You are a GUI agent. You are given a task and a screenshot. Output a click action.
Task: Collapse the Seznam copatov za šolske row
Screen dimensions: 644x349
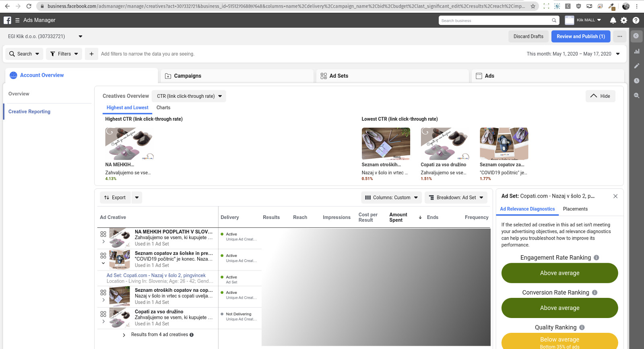pyautogui.click(x=103, y=263)
